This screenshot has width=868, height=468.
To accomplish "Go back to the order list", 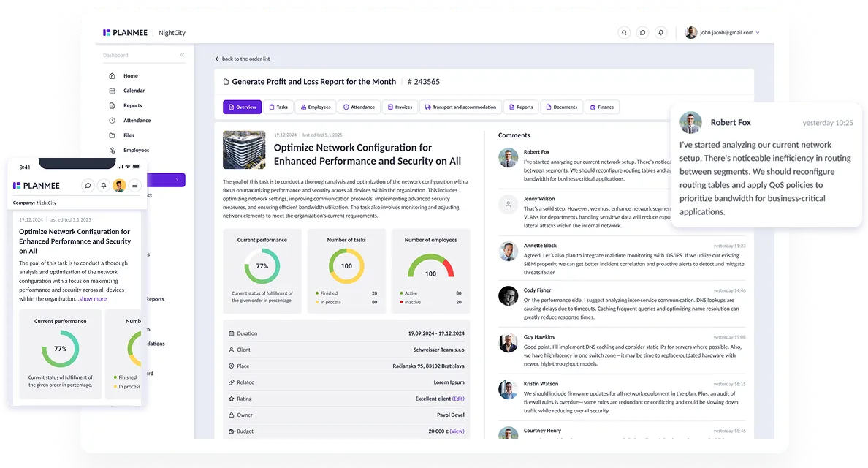I will [243, 58].
